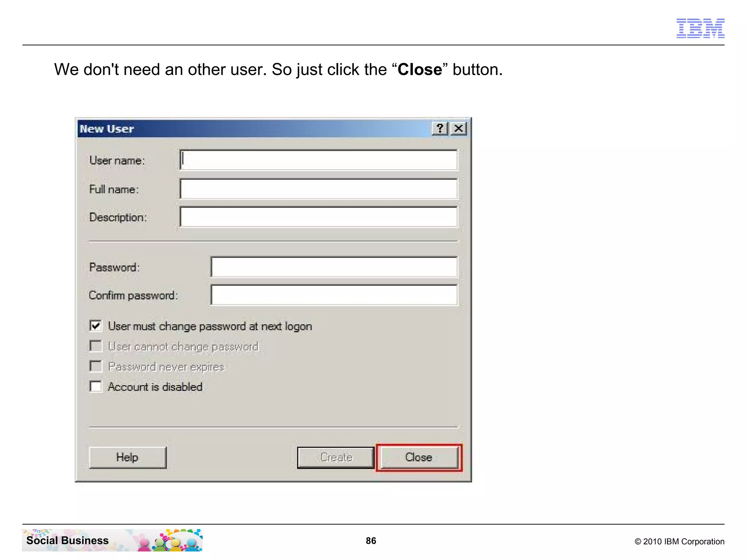Focus the User name input field
Viewport: 747px width, 560px height.
pyautogui.click(x=319, y=160)
